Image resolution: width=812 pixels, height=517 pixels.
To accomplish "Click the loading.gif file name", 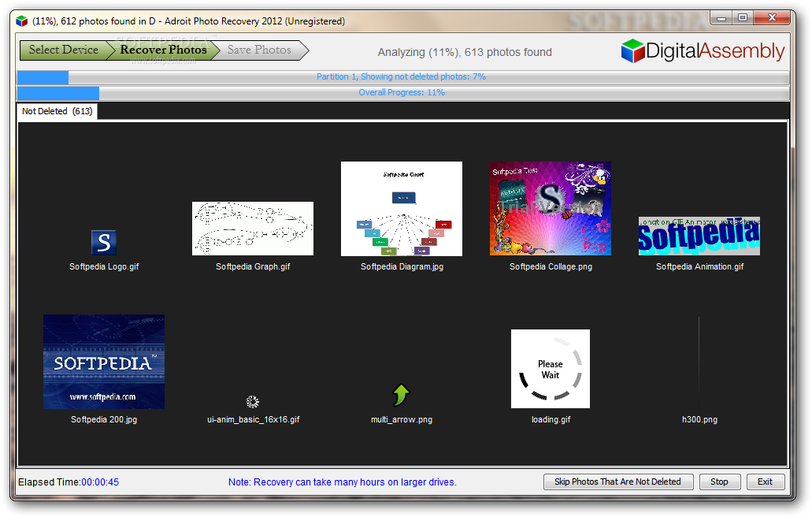I will pyautogui.click(x=551, y=419).
